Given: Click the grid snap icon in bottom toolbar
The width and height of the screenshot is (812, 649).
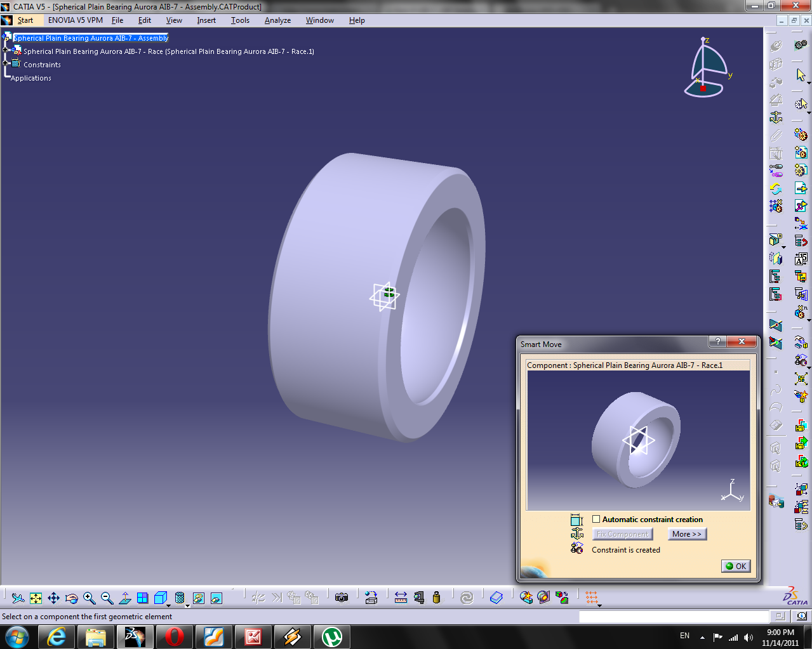Looking at the screenshot, I should click(x=591, y=598).
